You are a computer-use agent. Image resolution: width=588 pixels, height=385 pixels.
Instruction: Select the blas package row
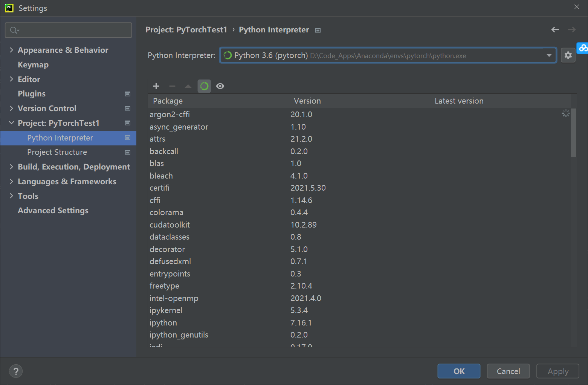[x=359, y=163]
